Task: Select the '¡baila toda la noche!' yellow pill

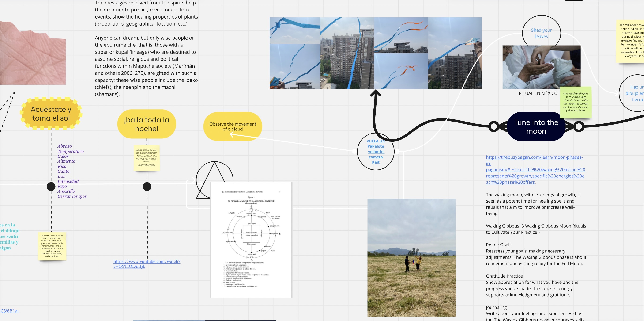Action: click(147, 124)
